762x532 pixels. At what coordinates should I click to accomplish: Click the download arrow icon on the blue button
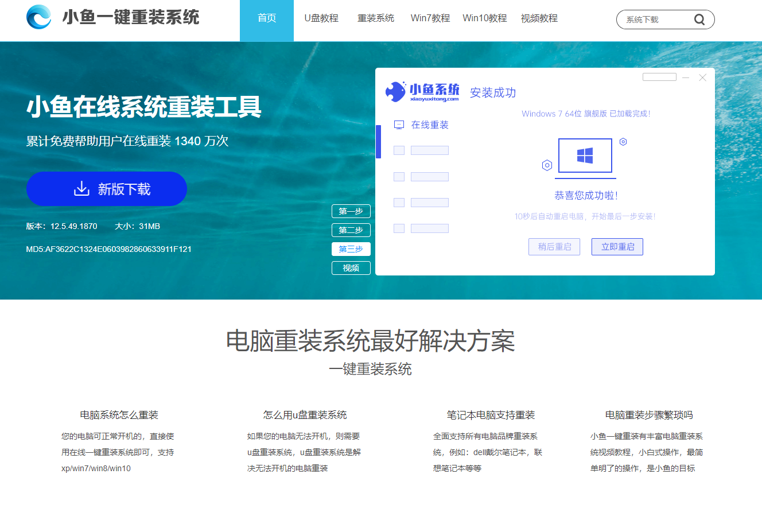point(82,188)
